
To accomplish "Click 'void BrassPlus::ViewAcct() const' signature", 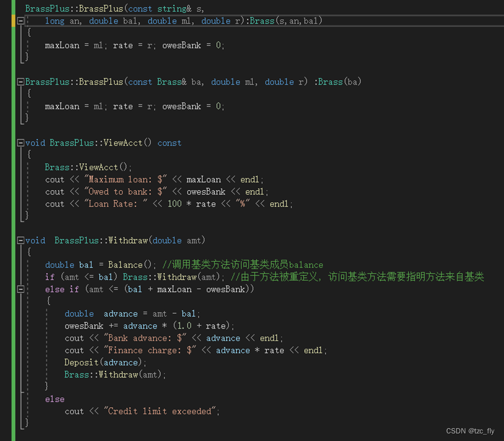I will [103, 143].
